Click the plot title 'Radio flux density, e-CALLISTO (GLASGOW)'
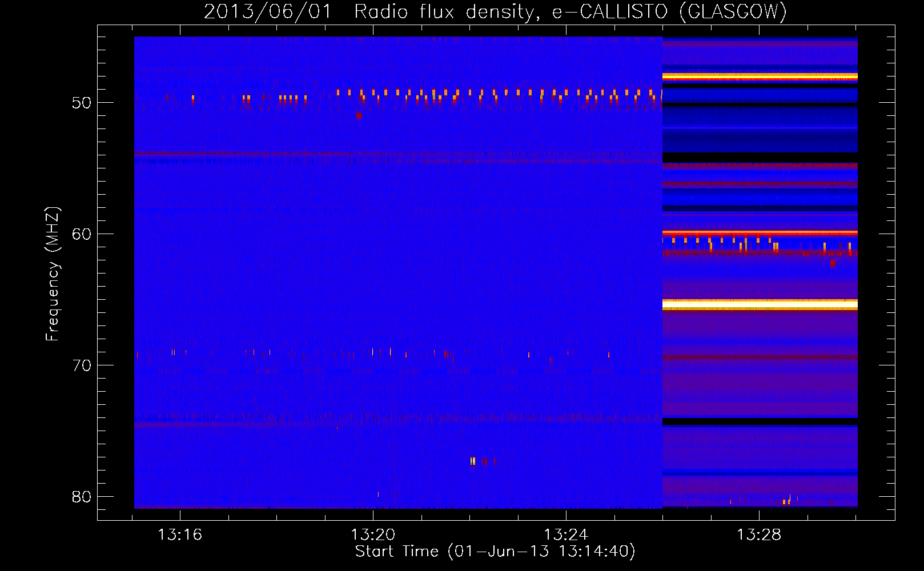This screenshot has width=924, height=571. tap(571, 11)
